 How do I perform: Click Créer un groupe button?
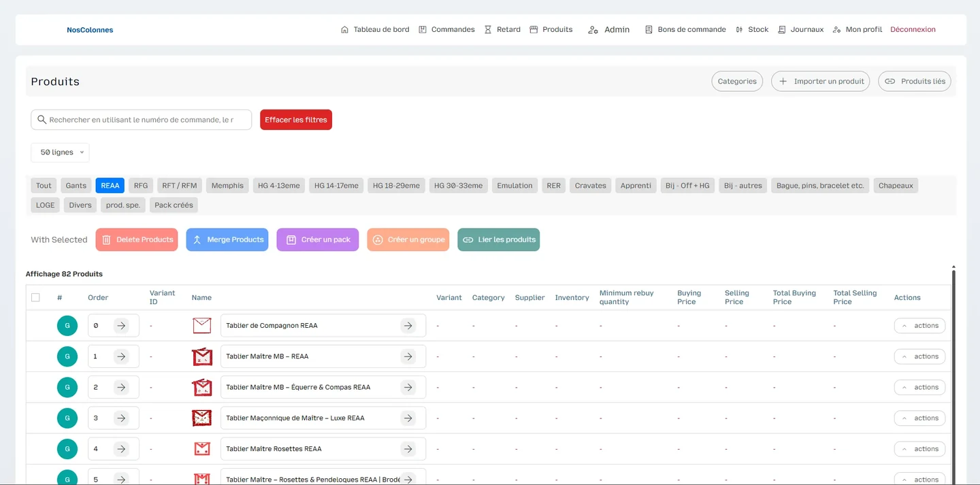408,239
